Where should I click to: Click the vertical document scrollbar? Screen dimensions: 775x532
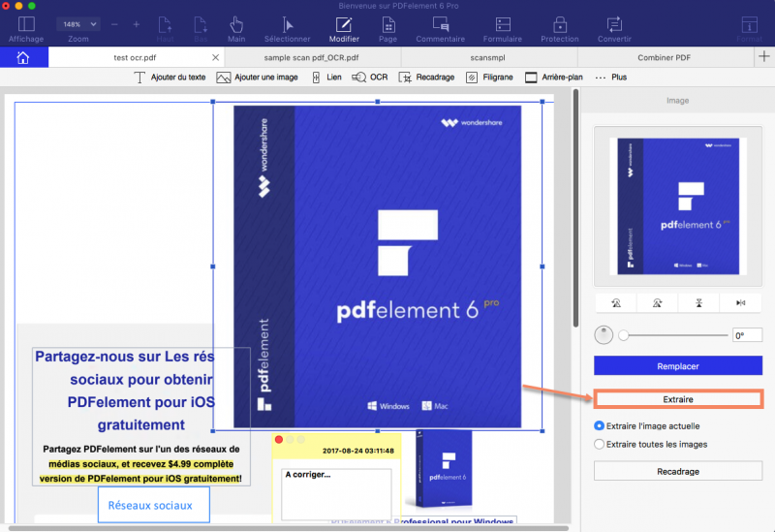tap(575, 207)
